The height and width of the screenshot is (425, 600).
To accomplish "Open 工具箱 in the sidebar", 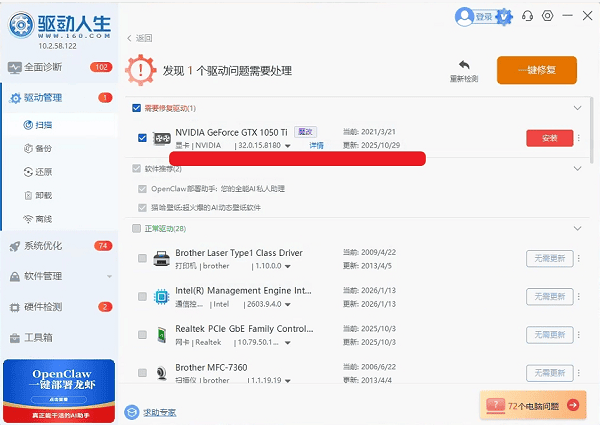I will tap(59, 338).
